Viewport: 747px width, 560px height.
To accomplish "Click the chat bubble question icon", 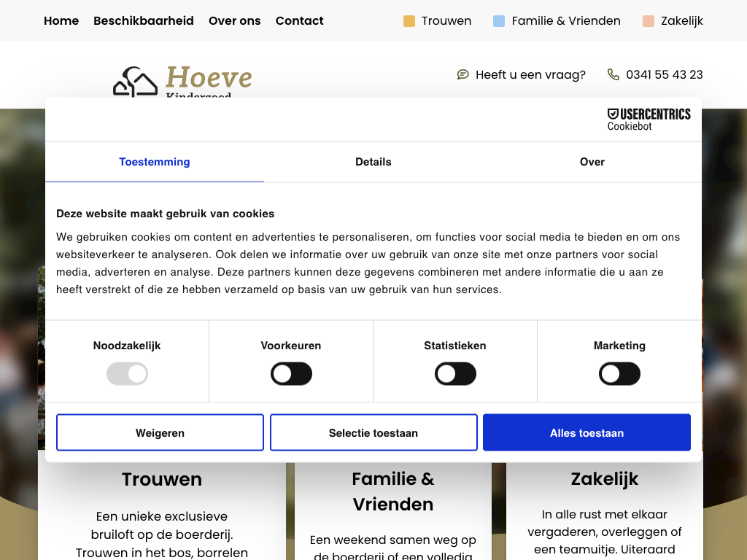I will (x=462, y=74).
